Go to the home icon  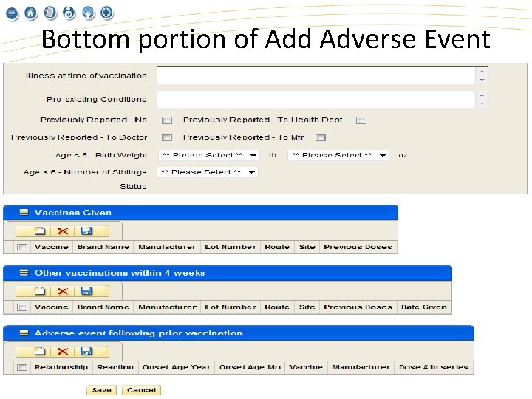[30, 13]
